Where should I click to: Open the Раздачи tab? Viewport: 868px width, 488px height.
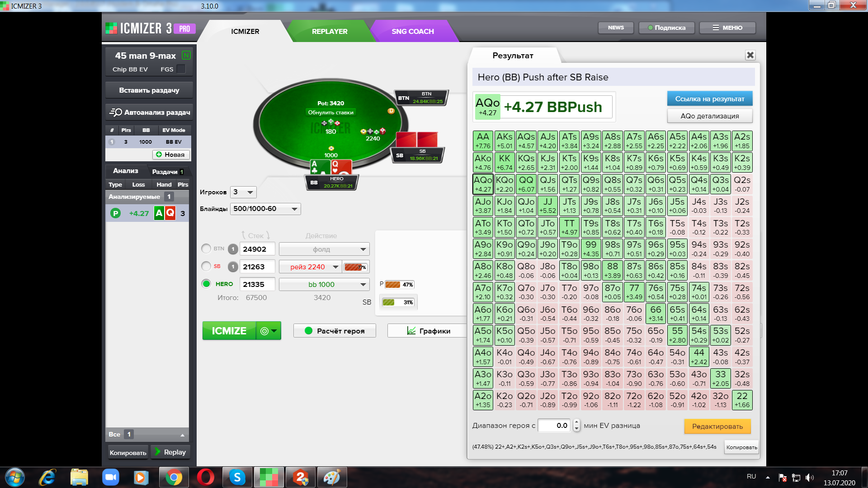[x=168, y=172]
